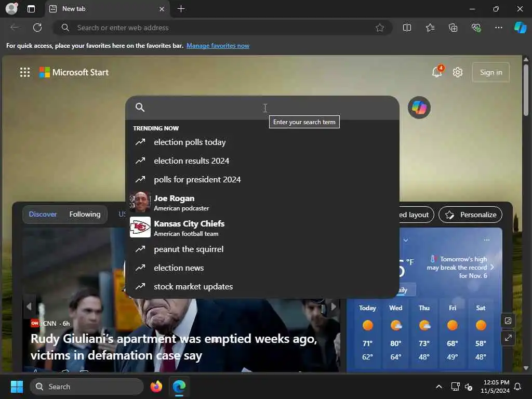
Task: Click the Personalize button
Action: tap(470, 215)
